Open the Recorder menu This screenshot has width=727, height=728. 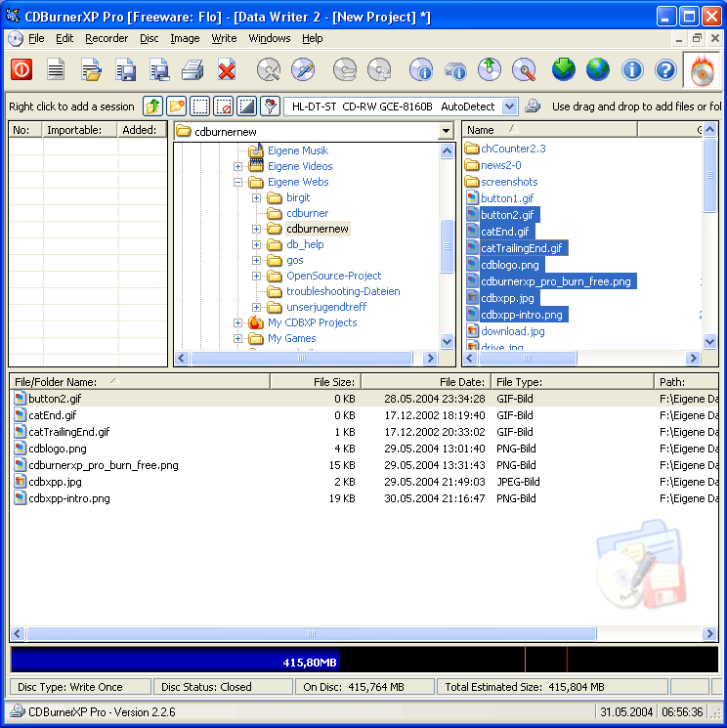click(107, 38)
